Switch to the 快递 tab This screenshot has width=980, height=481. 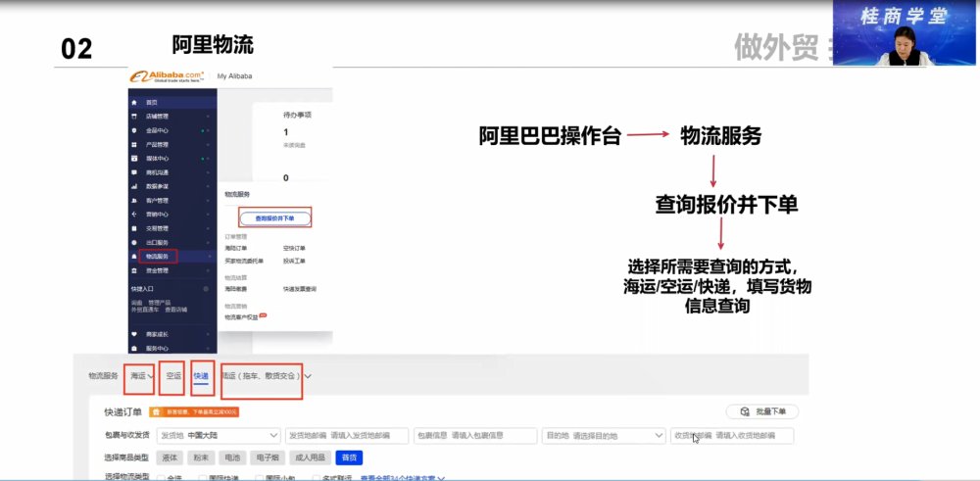click(x=201, y=376)
